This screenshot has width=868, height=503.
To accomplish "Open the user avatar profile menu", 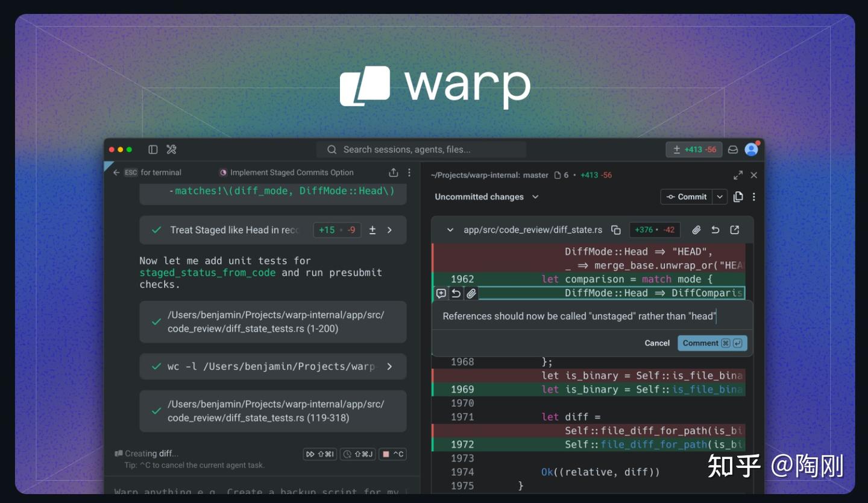I will [x=751, y=150].
